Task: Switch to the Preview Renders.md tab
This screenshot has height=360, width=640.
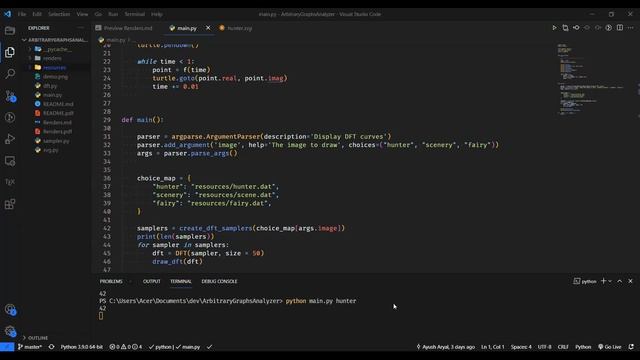Action: [124, 28]
